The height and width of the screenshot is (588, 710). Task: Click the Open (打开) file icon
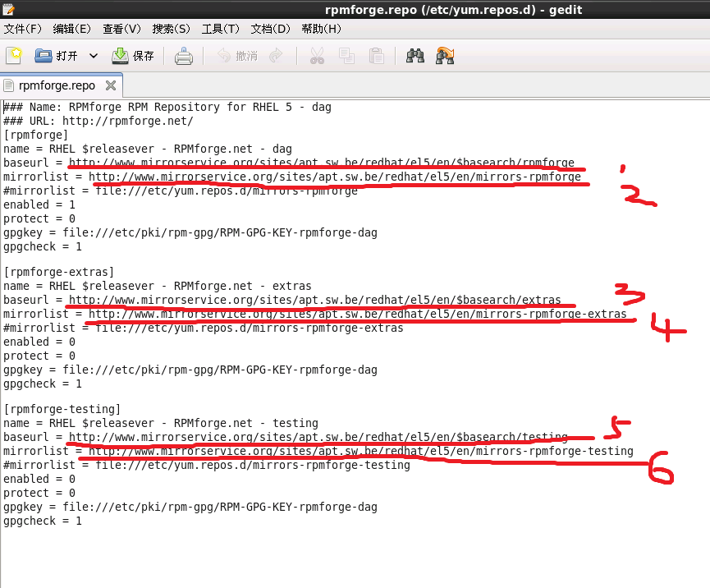(44, 56)
